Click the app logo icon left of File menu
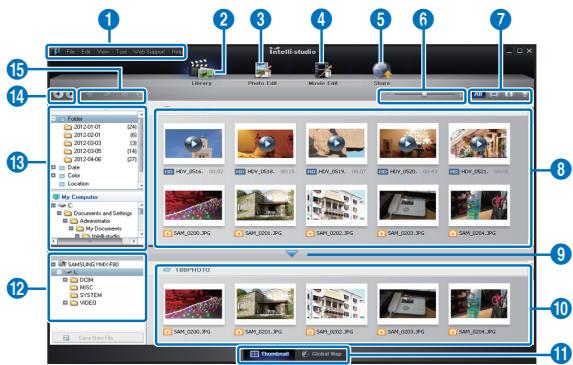 point(56,52)
